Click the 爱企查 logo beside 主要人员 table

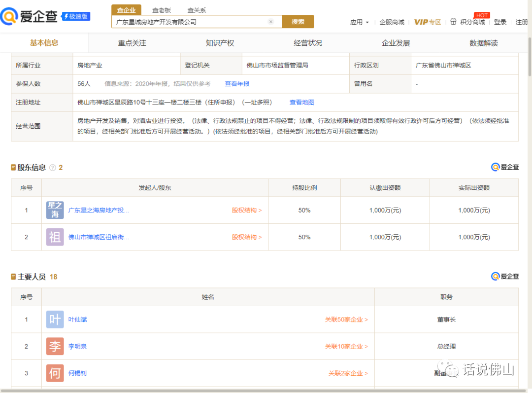click(505, 277)
